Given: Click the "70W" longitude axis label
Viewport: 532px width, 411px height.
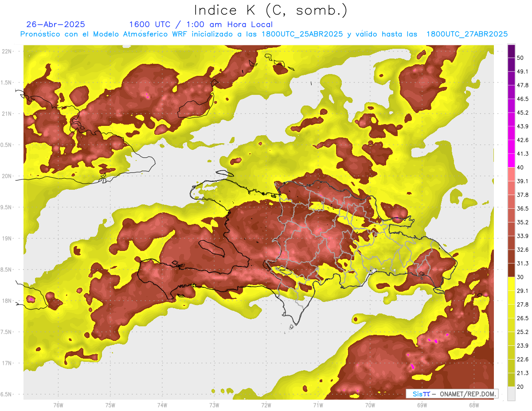Looking at the screenshot, I should (x=370, y=405).
